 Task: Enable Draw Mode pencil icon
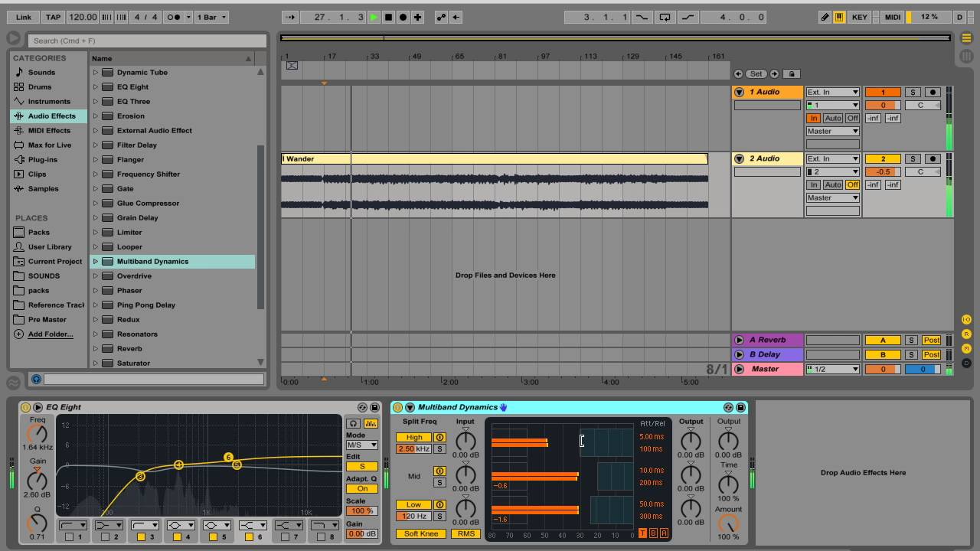[825, 17]
